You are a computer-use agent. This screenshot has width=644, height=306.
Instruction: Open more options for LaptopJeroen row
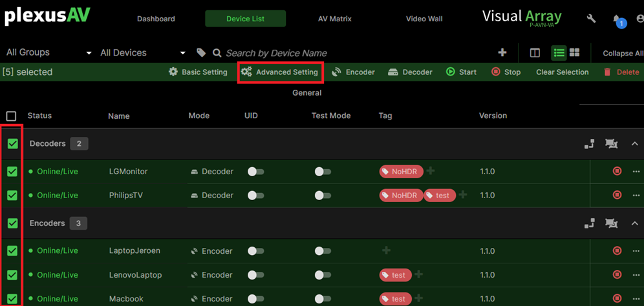point(636,250)
